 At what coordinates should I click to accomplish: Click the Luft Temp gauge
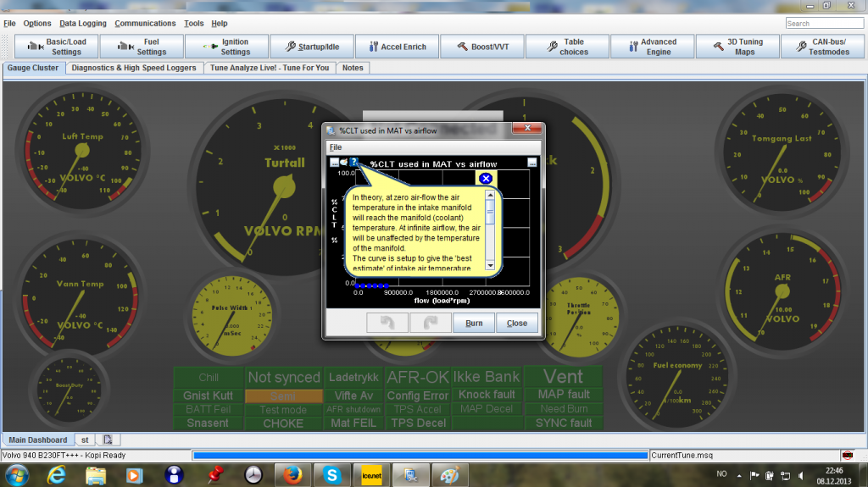coord(82,149)
